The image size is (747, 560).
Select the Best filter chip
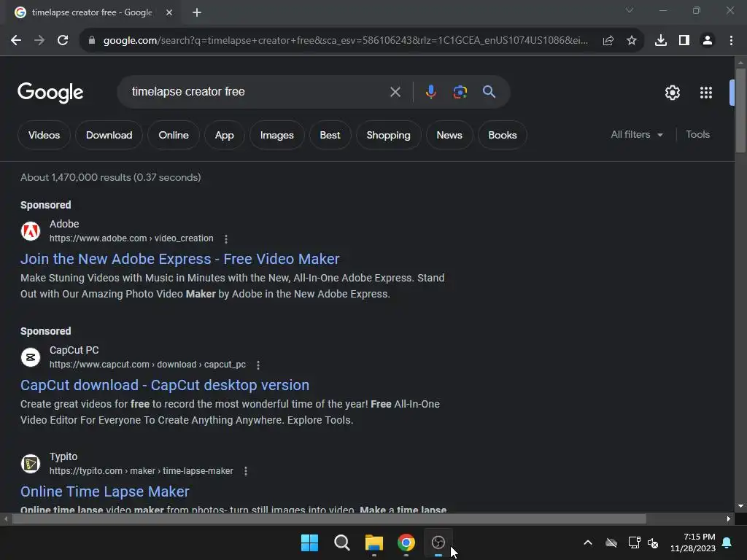point(330,135)
